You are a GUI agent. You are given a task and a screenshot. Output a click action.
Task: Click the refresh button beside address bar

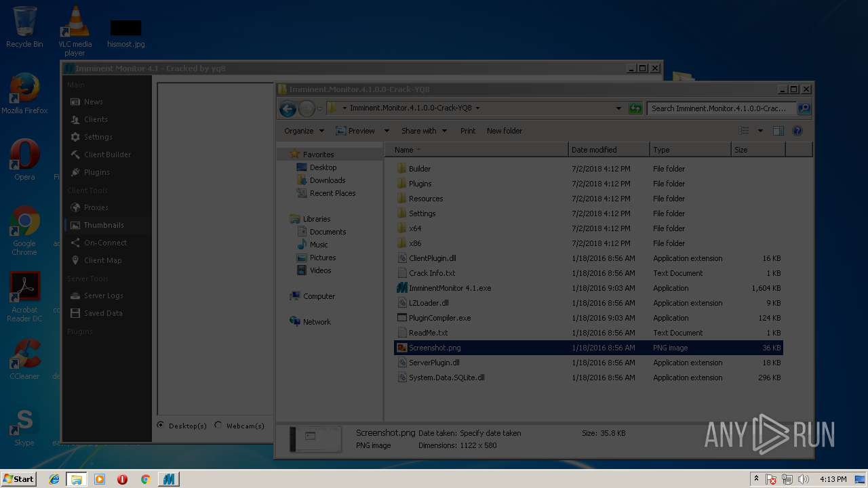click(x=635, y=108)
